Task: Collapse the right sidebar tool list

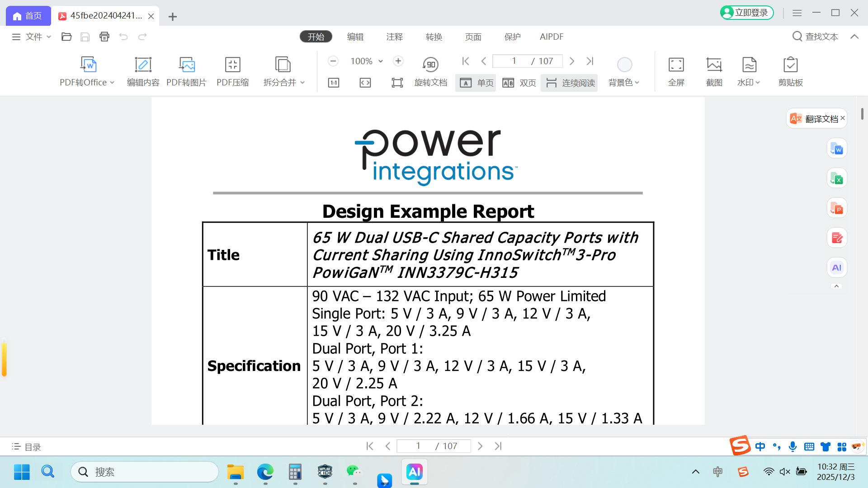Action: [x=837, y=286]
